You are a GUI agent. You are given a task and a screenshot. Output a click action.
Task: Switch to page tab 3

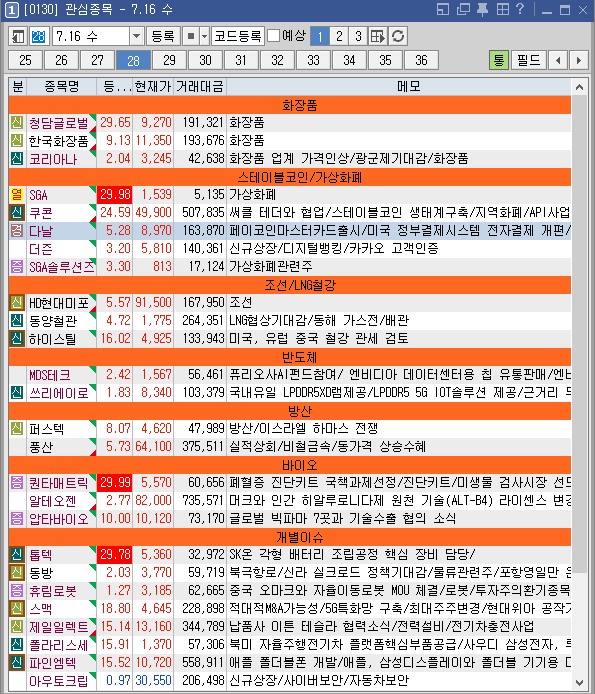pyautogui.click(x=358, y=36)
